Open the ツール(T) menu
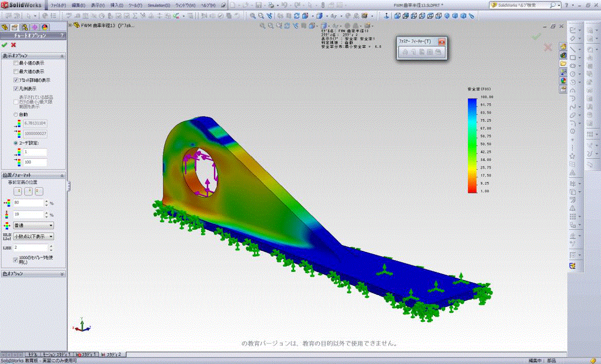This screenshot has height=364, width=601. pos(135,5)
